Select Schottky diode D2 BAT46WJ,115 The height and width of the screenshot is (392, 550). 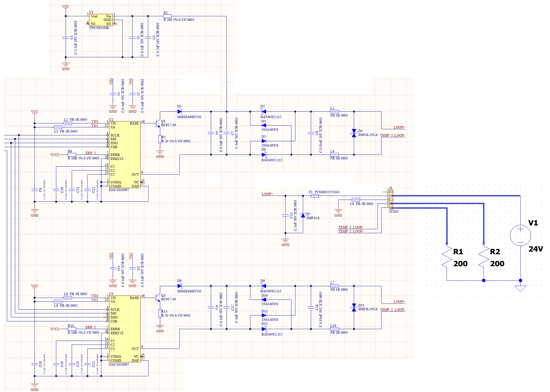tap(264, 112)
